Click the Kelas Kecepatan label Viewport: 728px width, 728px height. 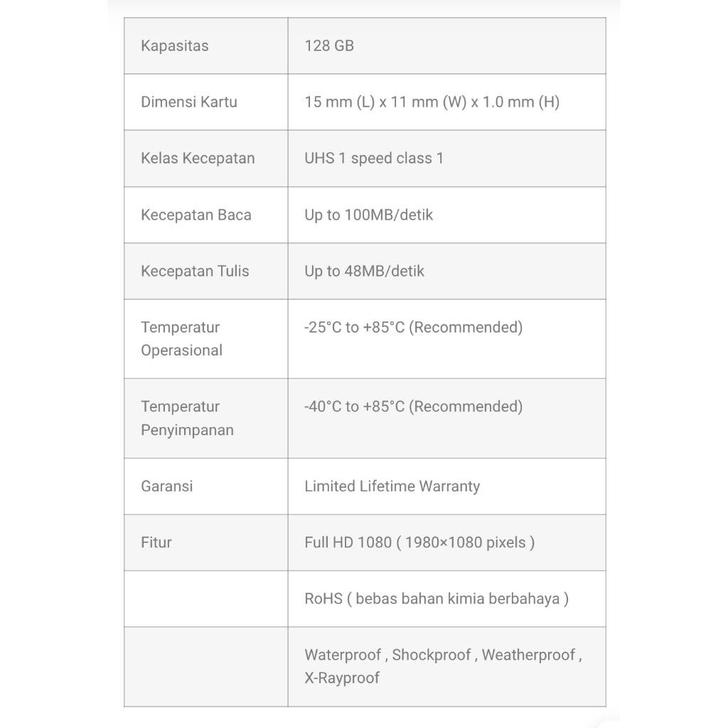(198, 159)
